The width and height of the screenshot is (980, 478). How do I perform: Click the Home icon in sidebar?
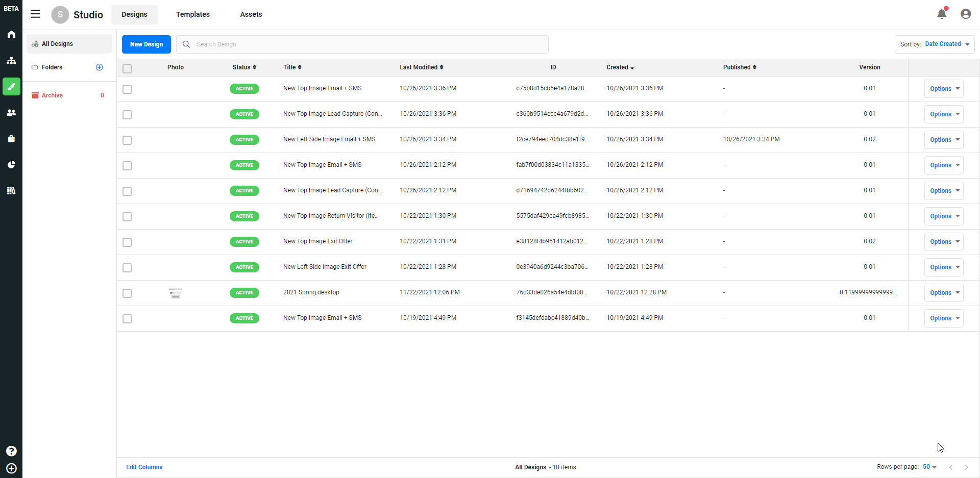coord(11,35)
